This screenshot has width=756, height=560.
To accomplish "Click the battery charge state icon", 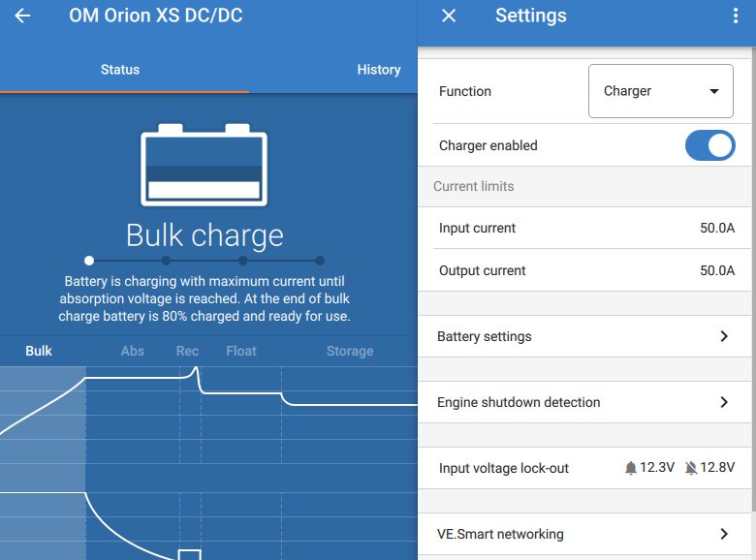I will [x=204, y=165].
